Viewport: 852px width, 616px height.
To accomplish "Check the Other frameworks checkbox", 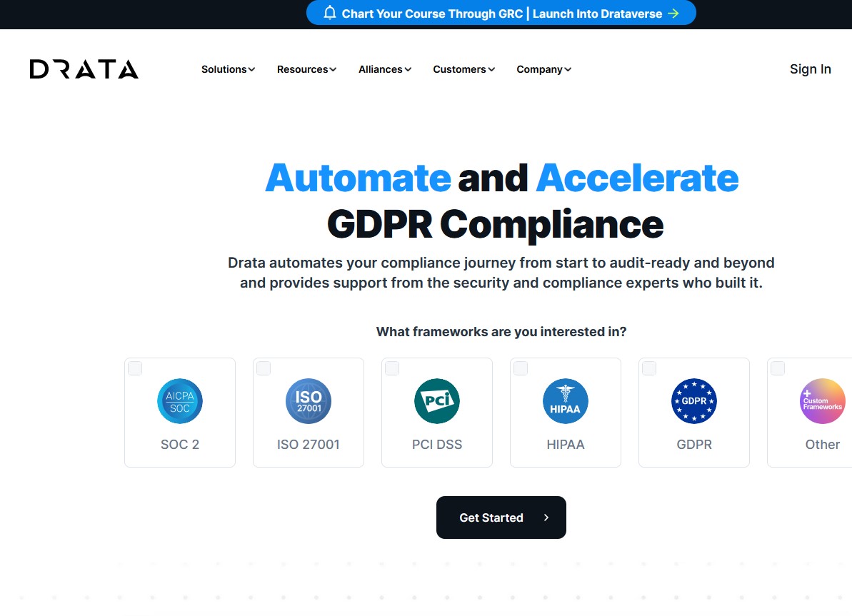I will click(x=778, y=368).
